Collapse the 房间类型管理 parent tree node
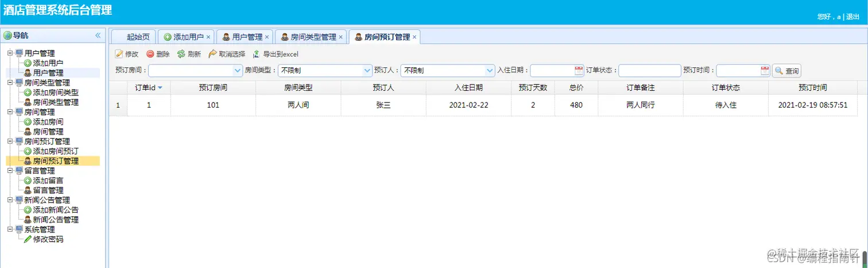This screenshot has height=268, width=868. tap(10, 83)
